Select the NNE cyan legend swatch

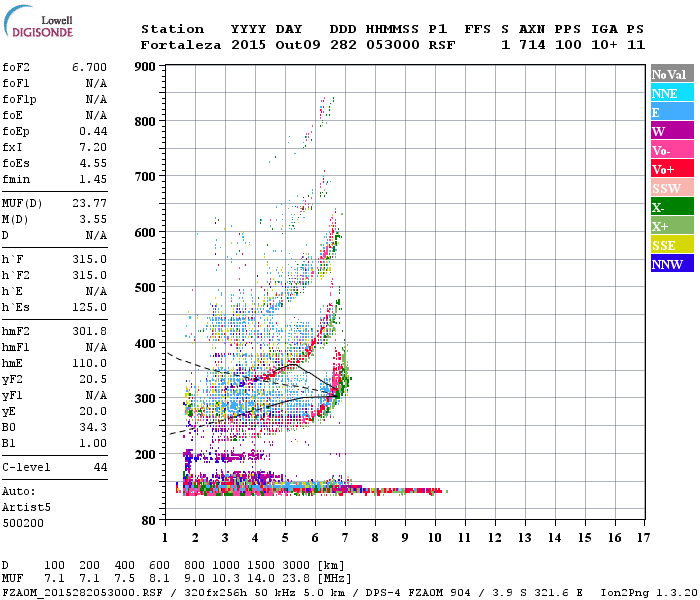pyautogui.click(x=672, y=93)
